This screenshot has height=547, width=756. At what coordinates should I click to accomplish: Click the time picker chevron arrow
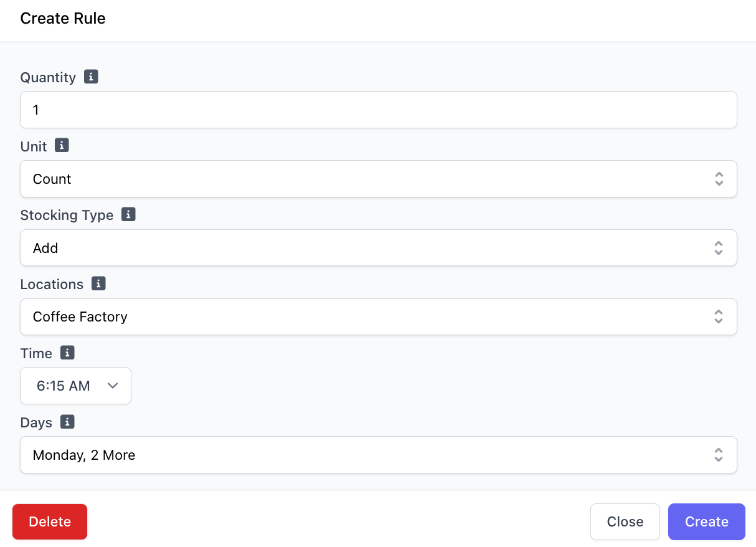[113, 386]
